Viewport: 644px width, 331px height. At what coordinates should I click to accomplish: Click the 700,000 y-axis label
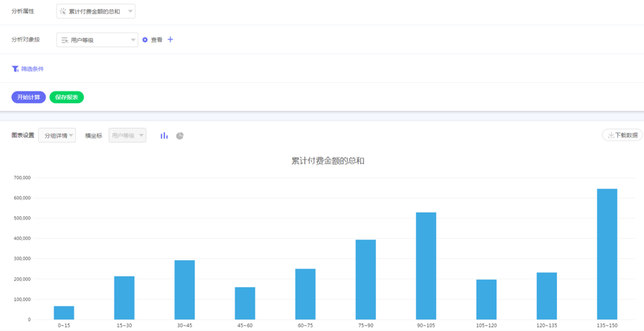coord(22,178)
